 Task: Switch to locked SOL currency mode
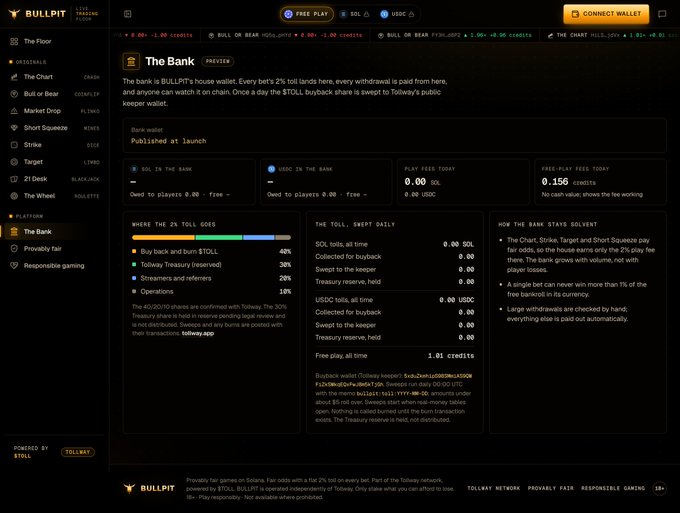[x=355, y=14]
